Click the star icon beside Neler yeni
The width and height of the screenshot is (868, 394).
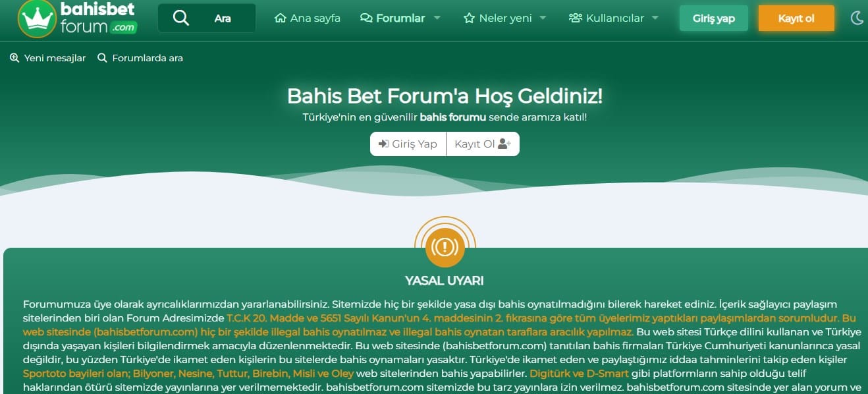[x=469, y=18]
